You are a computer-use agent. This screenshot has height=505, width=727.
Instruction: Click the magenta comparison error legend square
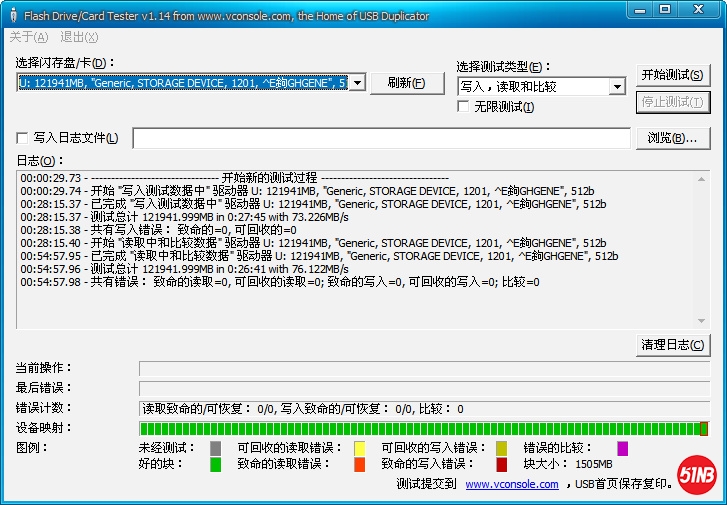(623, 448)
